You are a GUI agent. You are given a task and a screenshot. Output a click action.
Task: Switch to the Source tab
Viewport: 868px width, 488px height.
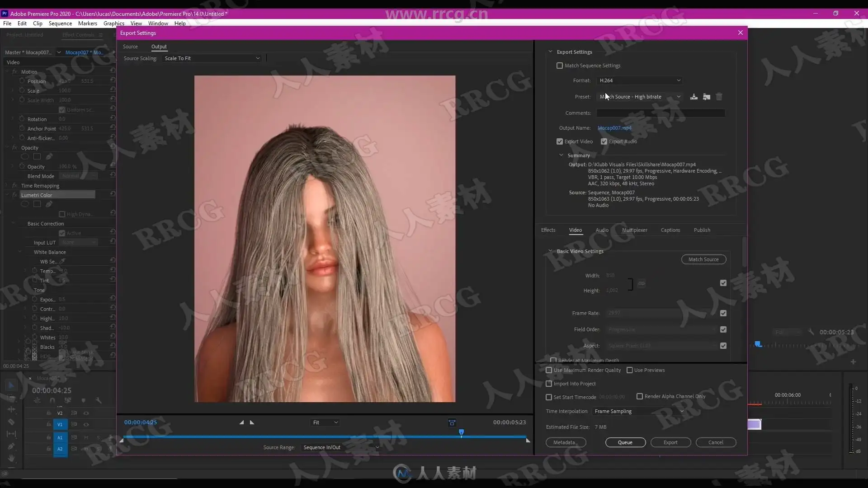pos(130,47)
